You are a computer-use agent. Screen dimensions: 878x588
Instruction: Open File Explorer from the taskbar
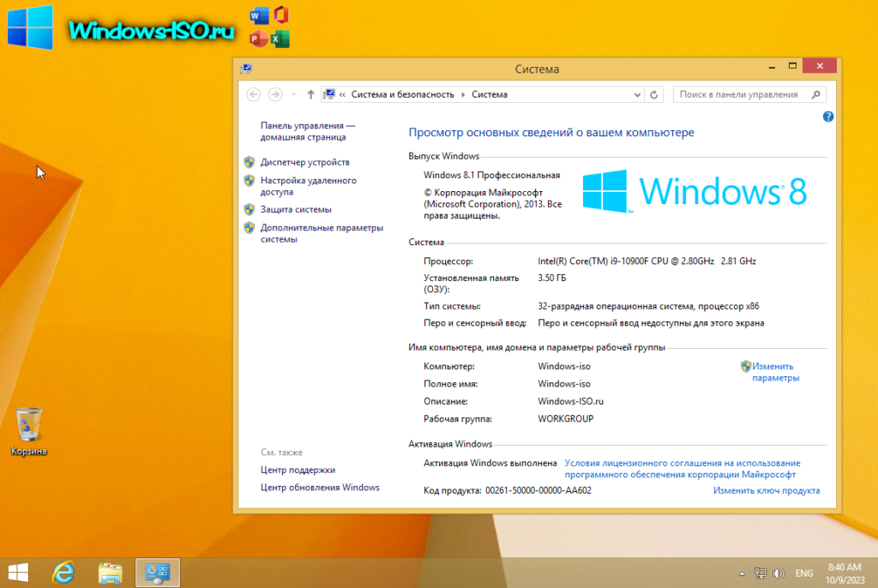click(x=111, y=573)
